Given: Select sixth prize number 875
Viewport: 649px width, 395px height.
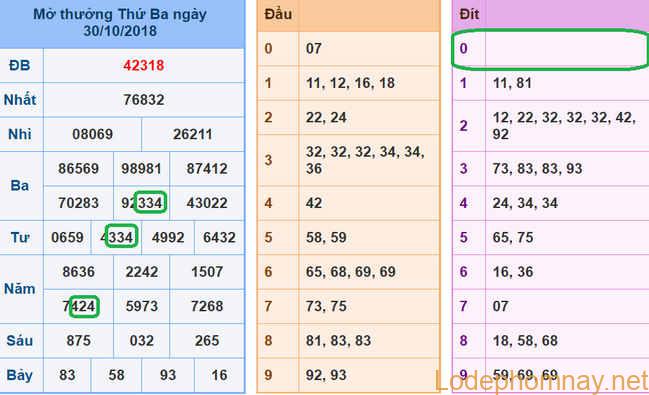Looking at the screenshot, I should coord(78,340).
